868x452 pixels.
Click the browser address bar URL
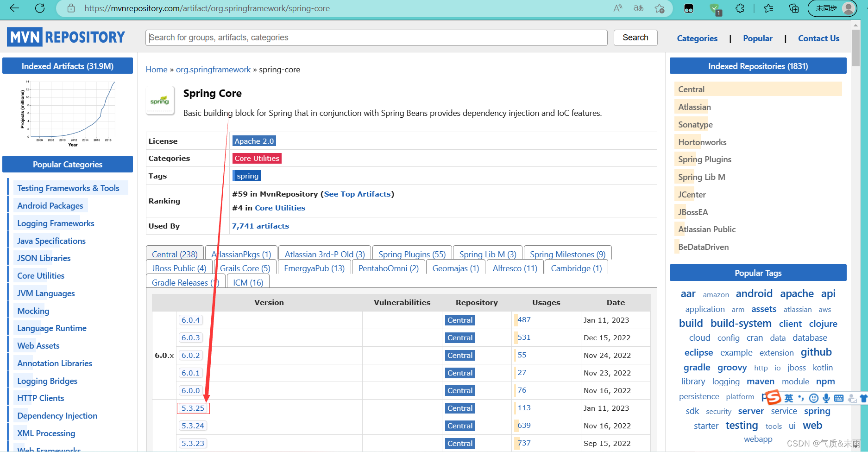[x=207, y=8]
